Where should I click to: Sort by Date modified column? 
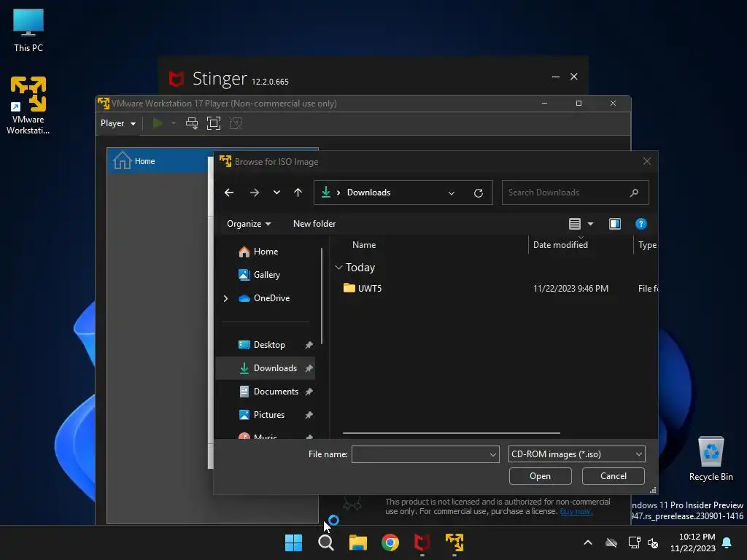(x=560, y=245)
